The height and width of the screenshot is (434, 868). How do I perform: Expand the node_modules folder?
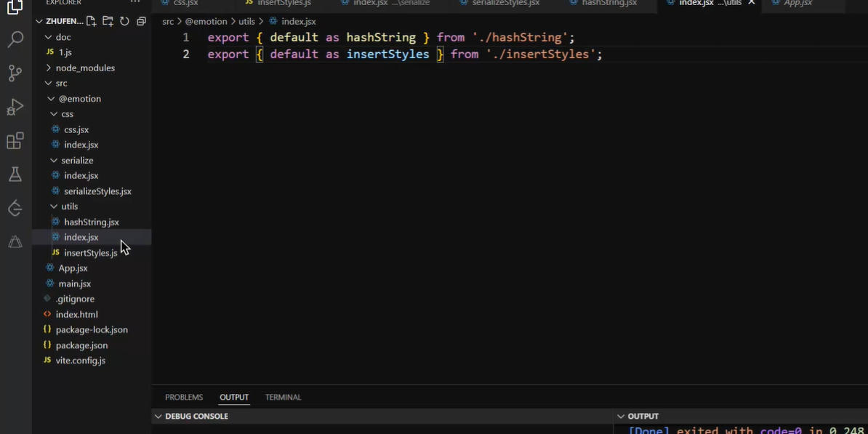84,68
